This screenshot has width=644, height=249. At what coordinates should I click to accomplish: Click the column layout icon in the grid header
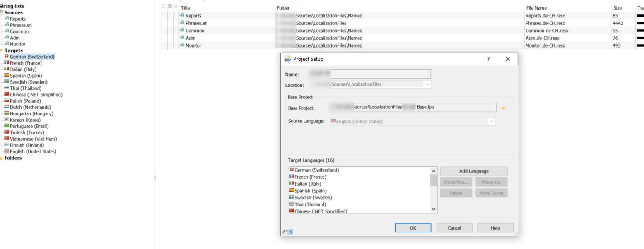(x=170, y=7)
